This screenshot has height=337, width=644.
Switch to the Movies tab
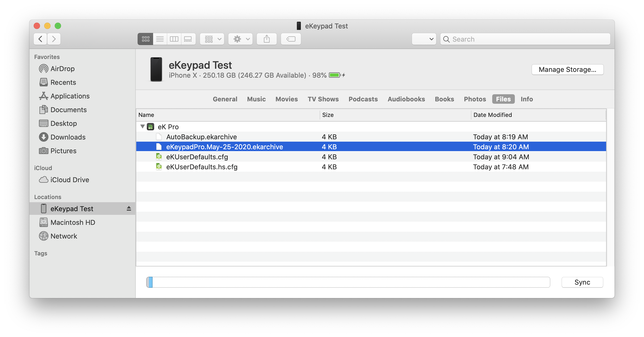[286, 99]
